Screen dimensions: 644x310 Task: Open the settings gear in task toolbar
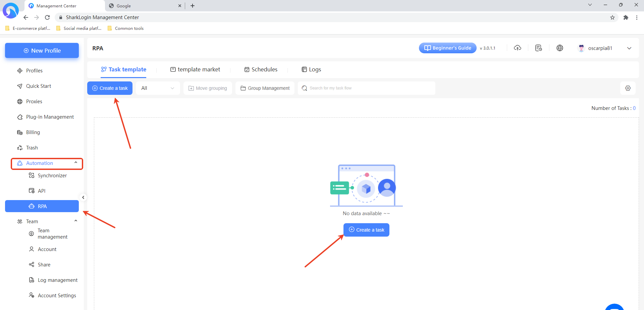(628, 88)
